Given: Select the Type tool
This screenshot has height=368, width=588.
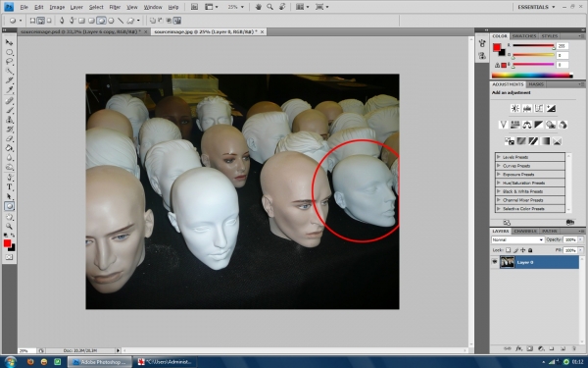Looking at the screenshot, I should pyautogui.click(x=10, y=187).
